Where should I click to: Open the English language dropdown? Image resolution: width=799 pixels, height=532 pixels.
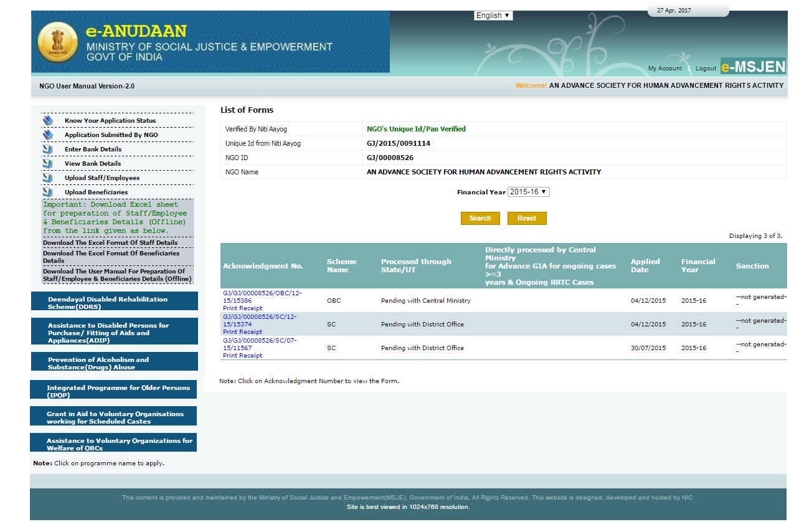493,16
